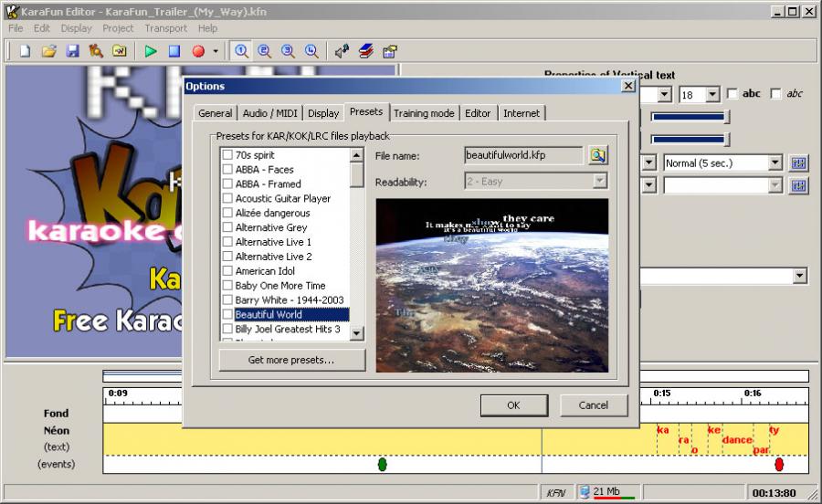Stop playback with the blue square icon
This screenshot has height=504, width=822.
pos(174,51)
